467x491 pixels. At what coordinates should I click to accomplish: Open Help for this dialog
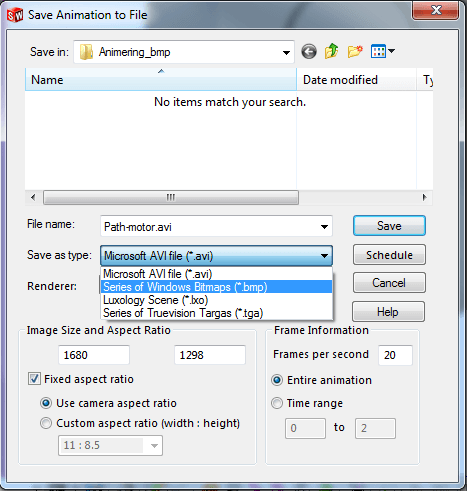[x=388, y=312]
